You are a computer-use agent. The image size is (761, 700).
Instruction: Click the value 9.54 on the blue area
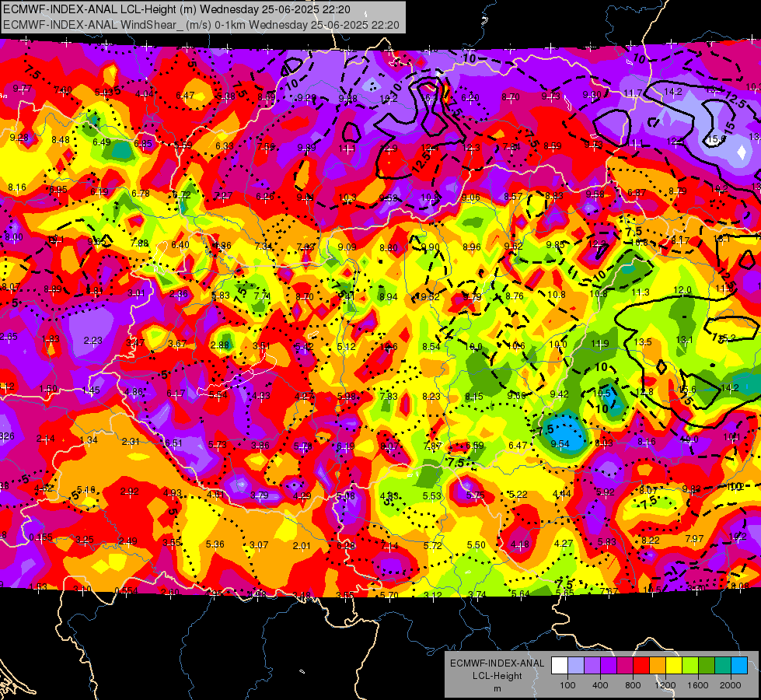[x=560, y=443]
